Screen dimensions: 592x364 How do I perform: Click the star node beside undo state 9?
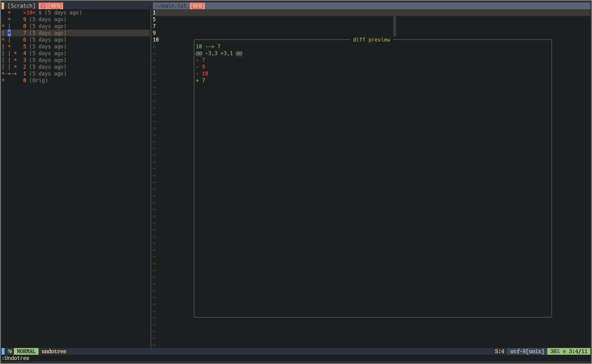pos(9,19)
